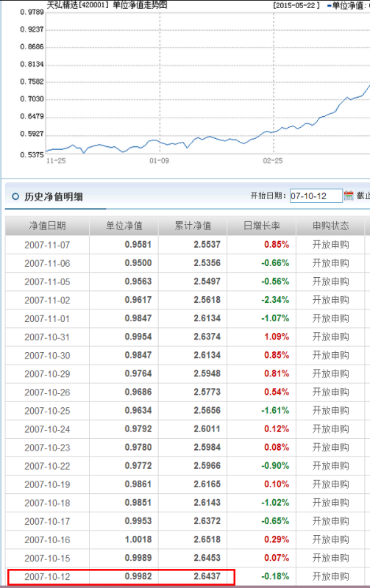Click cumulative net value 2.5537
This screenshot has height=588, width=370.
(207, 245)
